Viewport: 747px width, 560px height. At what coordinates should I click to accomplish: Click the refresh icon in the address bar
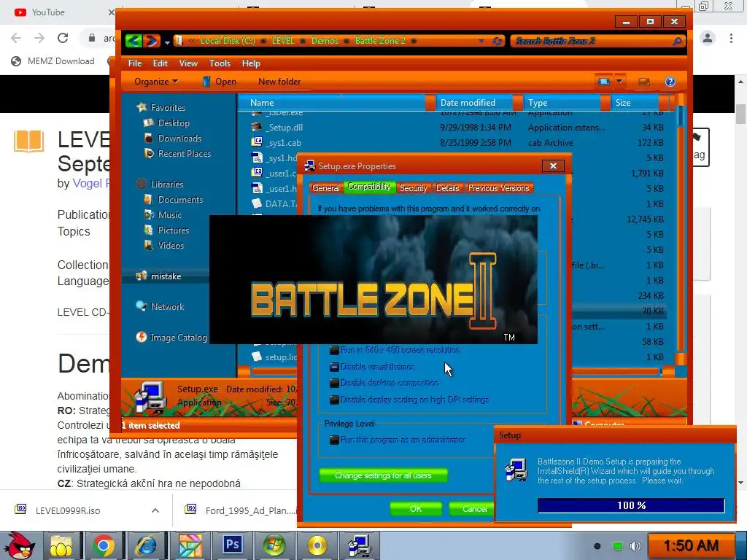[498, 41]
